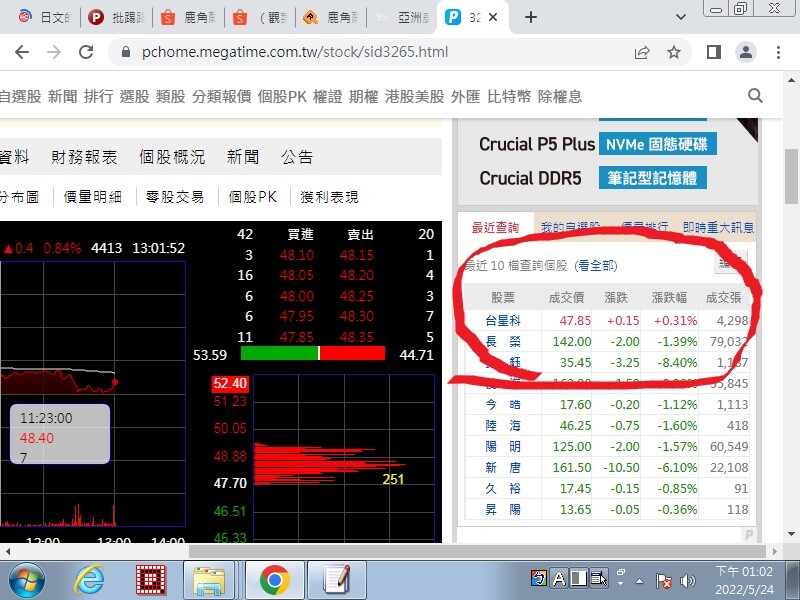The image size is (800, 600).
Task: Open a new browser tab with plus
Action: click(531, 17)
